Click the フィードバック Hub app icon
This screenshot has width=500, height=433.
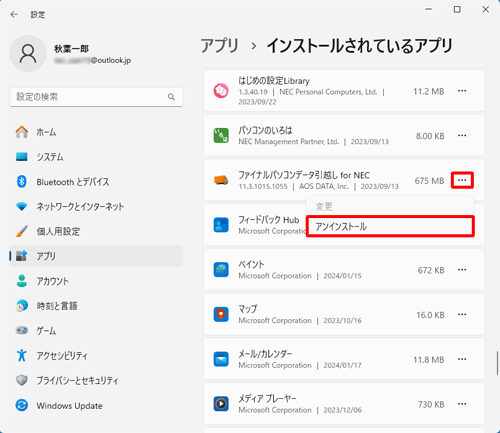[221, 225]
